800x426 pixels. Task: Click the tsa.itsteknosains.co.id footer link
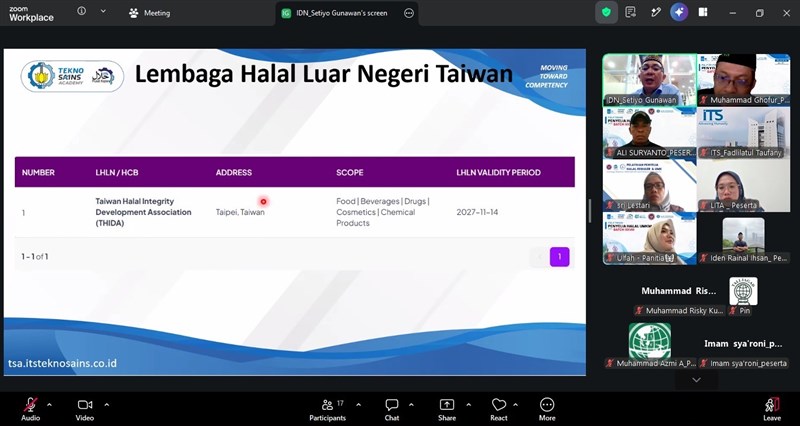(62, 363)
